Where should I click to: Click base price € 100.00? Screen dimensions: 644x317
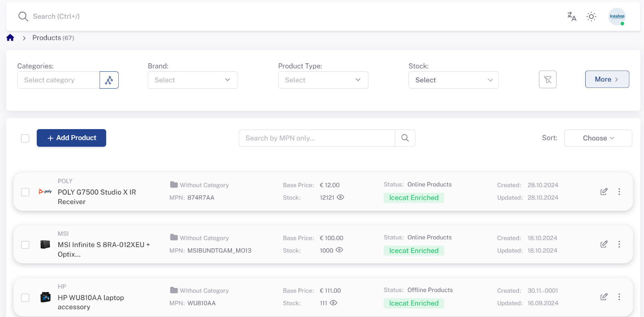pos(332,238)
